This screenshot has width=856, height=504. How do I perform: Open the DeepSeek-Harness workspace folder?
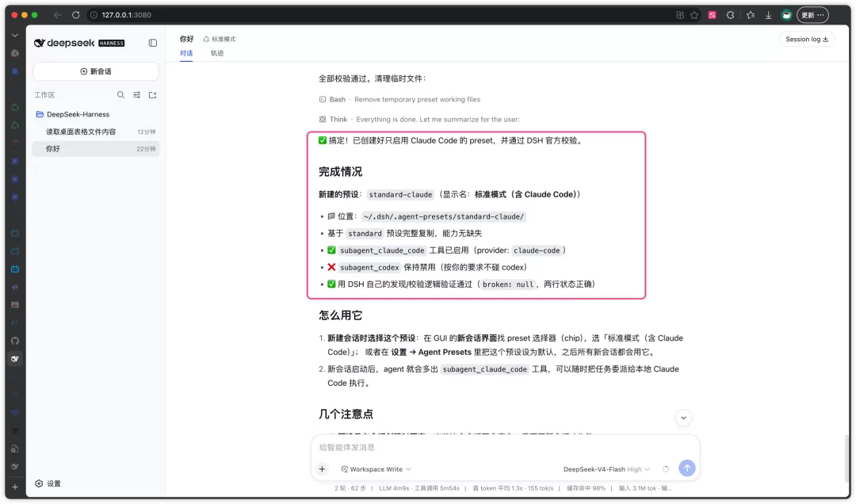[78, 114]
